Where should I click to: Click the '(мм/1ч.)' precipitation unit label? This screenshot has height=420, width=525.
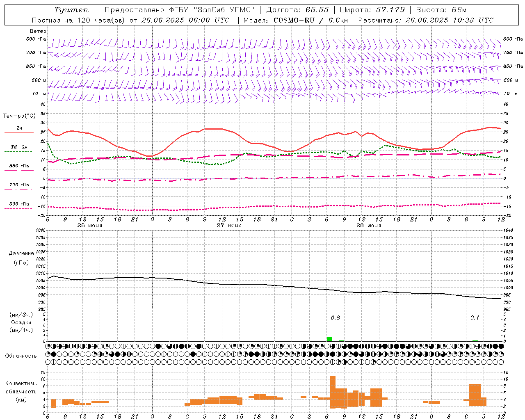(21, 330)
